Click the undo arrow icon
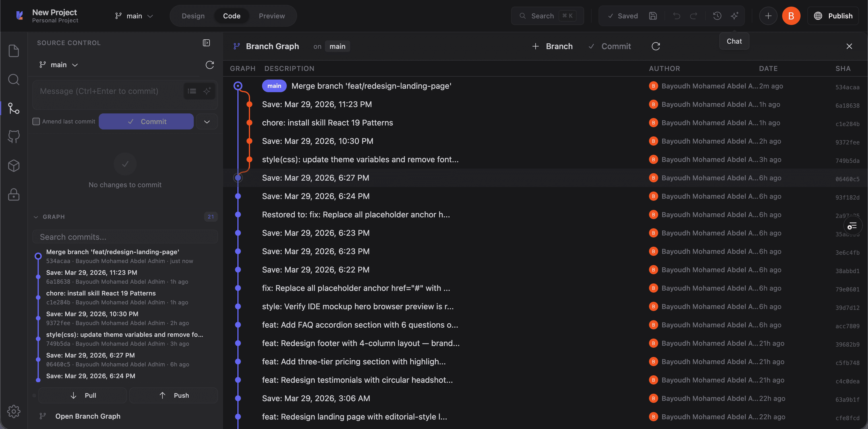 (x=676, y=16)
